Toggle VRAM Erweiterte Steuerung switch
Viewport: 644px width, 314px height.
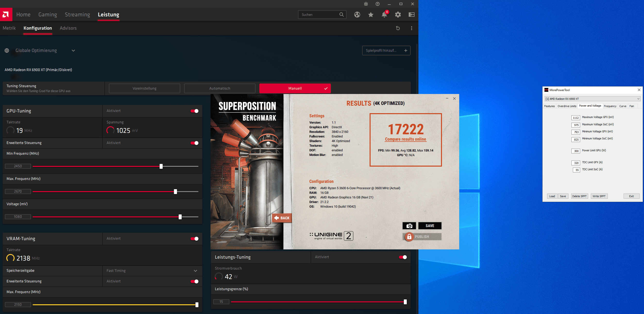point(195,281)
